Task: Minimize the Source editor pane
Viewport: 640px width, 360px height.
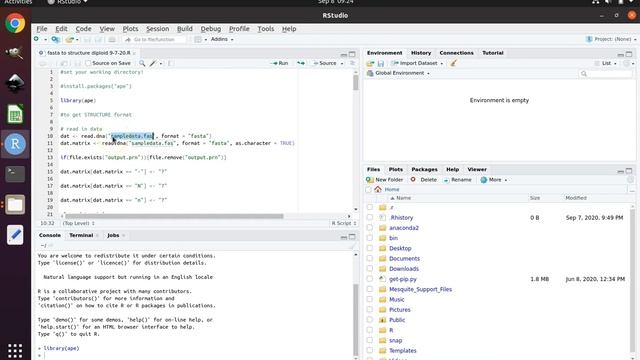Action: pyautogui.click(x=344, y=54)
